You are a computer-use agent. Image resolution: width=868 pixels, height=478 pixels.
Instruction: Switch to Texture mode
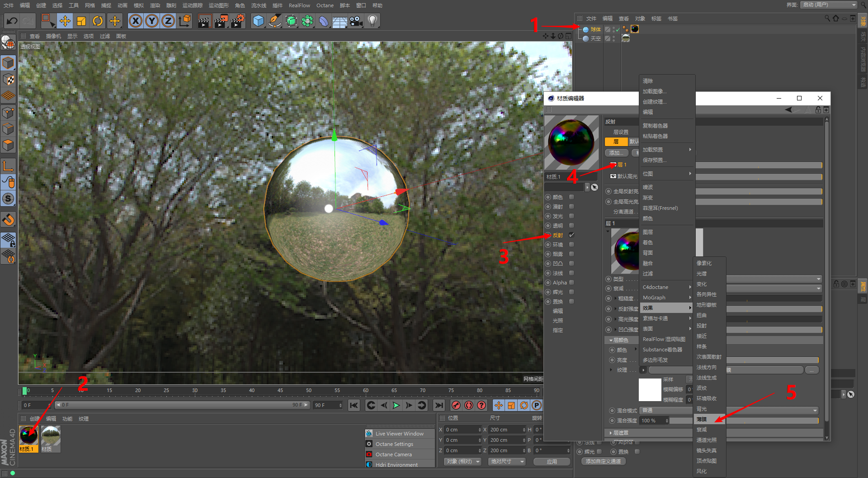(8, 79)
